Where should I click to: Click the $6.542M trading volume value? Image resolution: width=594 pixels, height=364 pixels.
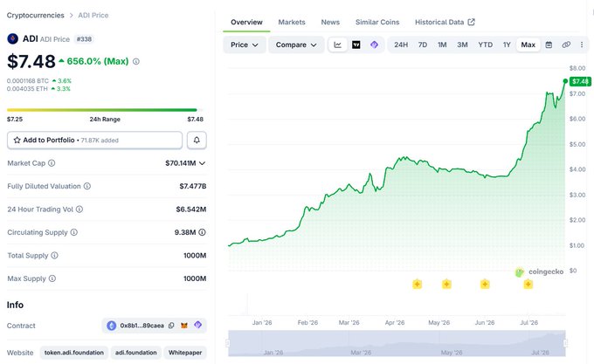[x=191, y=209]
